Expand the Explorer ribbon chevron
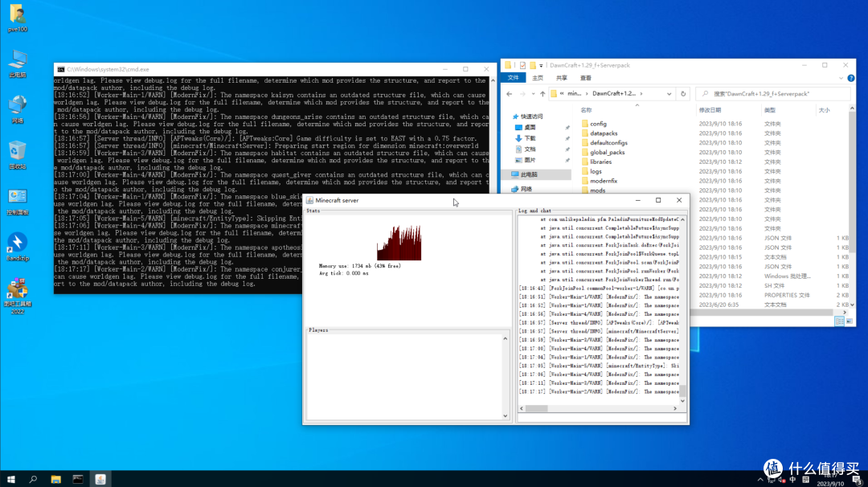The height and width of the screenshot is (487, 868). [841, 78]
